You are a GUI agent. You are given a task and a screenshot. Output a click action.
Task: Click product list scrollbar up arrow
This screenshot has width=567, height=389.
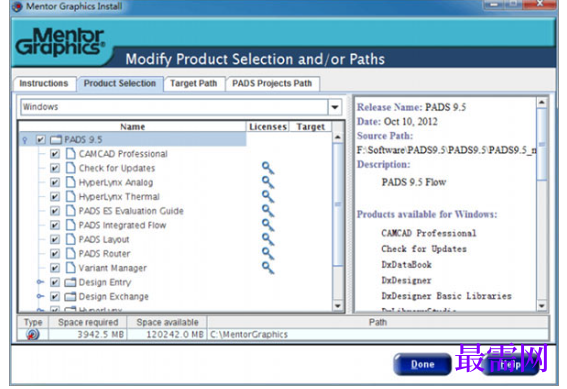tap(338, 137)
